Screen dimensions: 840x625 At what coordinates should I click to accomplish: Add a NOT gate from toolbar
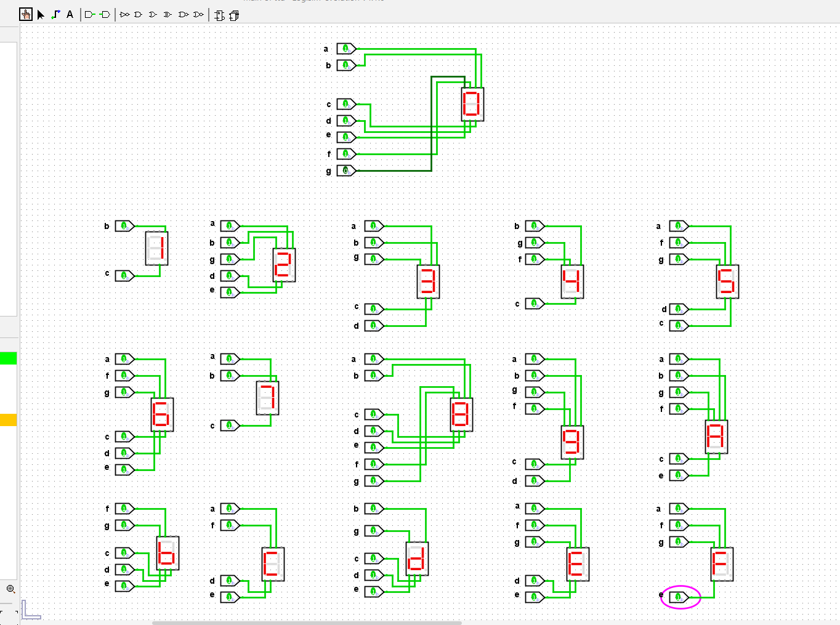coord(125,15)
